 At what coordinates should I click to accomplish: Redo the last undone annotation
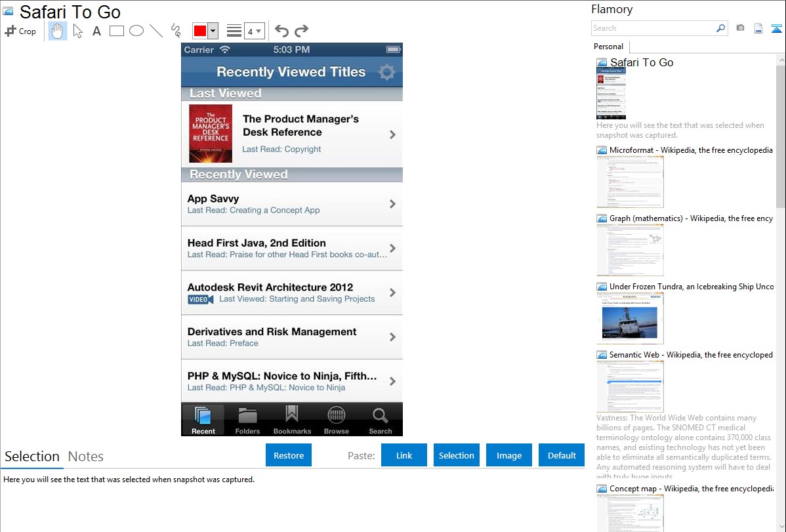301,31
